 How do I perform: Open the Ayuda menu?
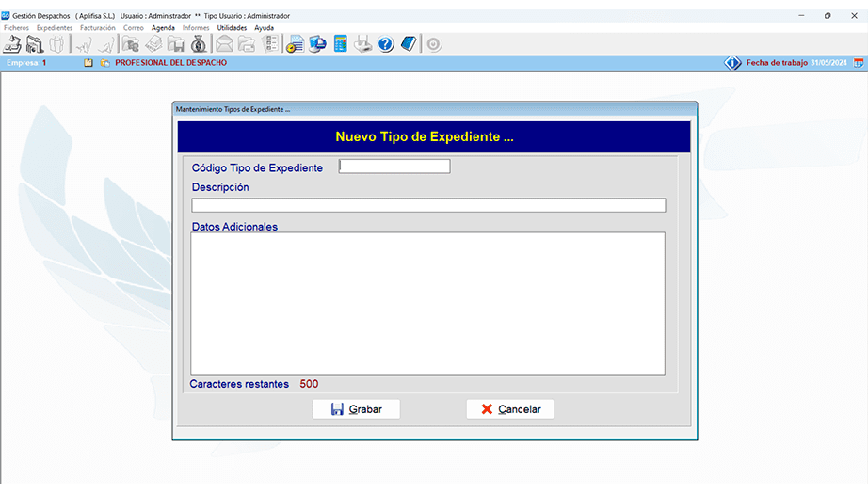264,28
